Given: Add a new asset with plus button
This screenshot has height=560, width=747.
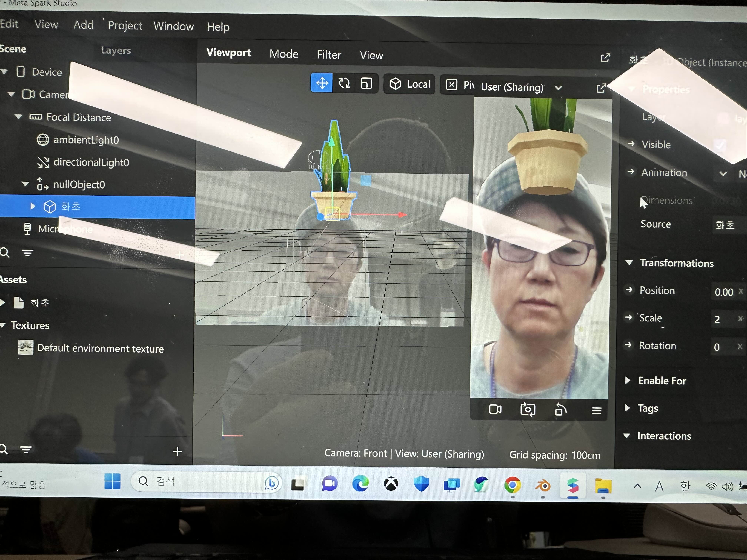Looking at the screenshot, I should [177, 451].
